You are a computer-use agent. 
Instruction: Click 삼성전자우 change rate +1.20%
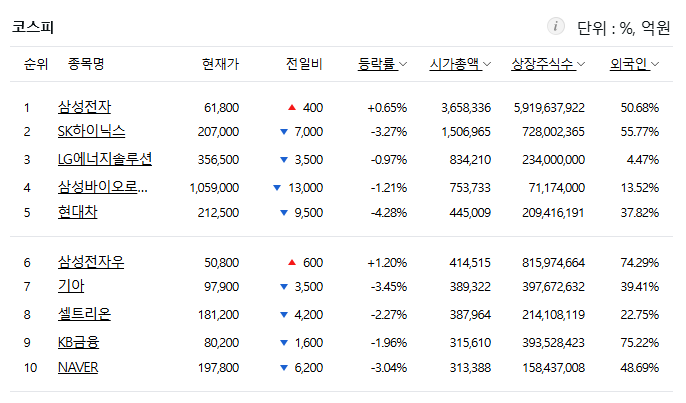387,263
